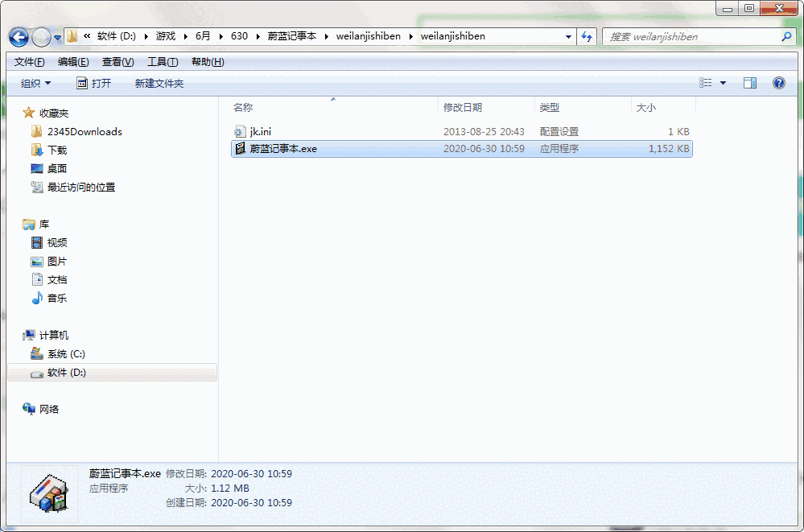
Task: Click the search magnifier icon
Action: click(x=785, y=36)
